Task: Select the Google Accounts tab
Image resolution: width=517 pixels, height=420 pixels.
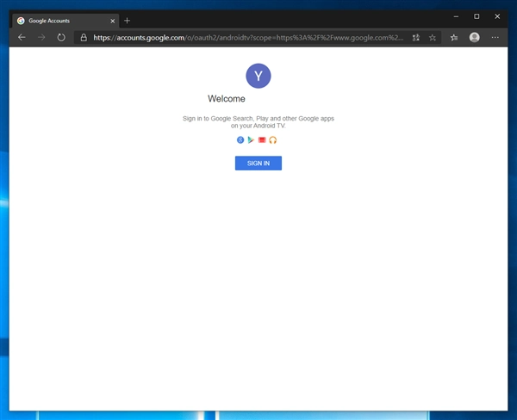Action: pyautogui.click(x=65, y=21)
